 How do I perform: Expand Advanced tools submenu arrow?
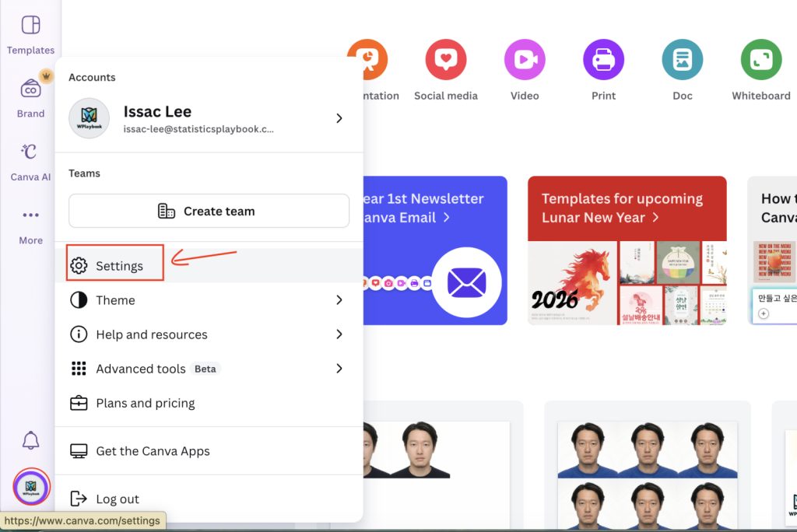point(339,369)
